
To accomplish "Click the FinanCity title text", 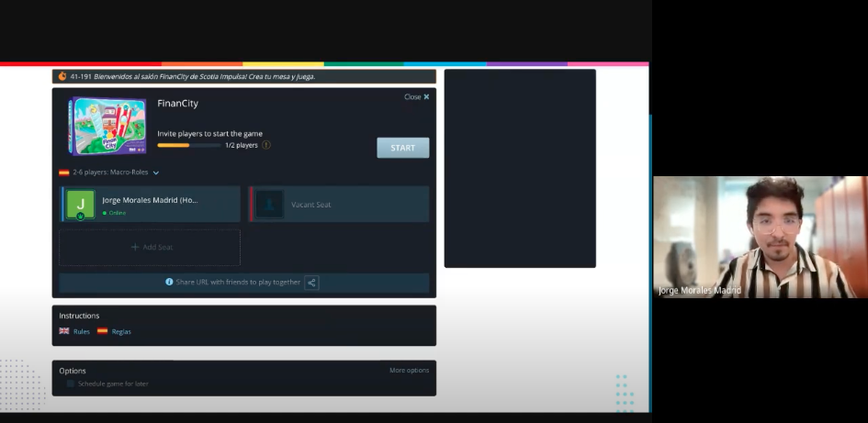I will click(x=177, y=104).
